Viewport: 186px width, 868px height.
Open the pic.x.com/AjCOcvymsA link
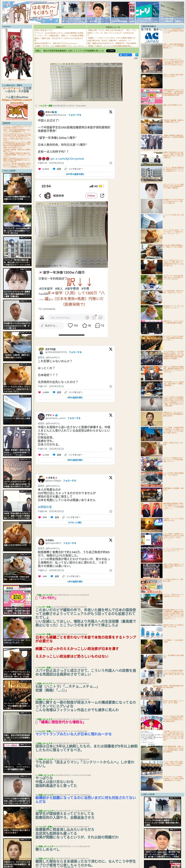67,159
